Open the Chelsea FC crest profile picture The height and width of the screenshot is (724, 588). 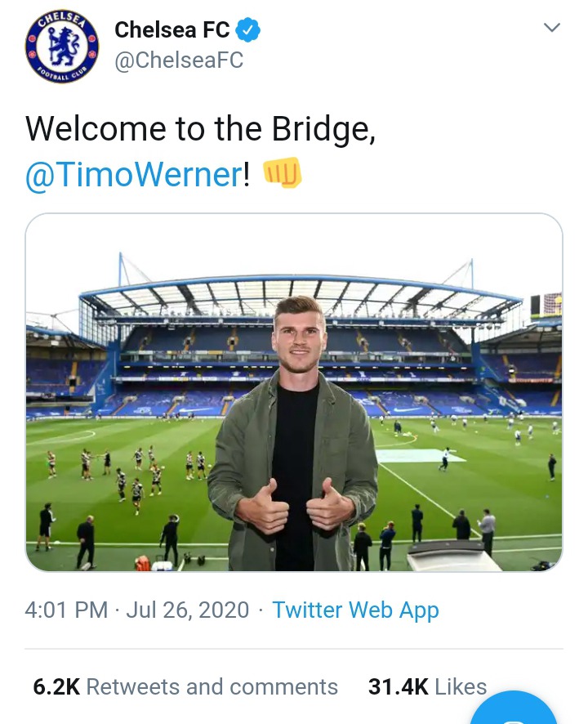pyautogui.click(x=62, y=46)
